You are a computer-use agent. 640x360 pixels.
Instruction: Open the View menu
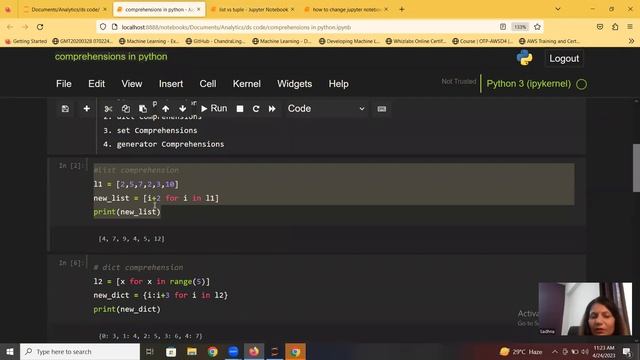pos(131,84)
